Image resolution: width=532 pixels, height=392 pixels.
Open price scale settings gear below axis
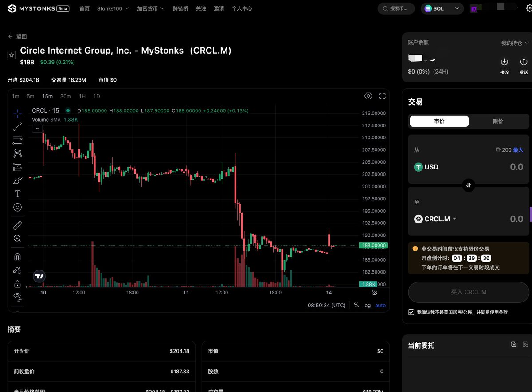(x=374, y=293)
